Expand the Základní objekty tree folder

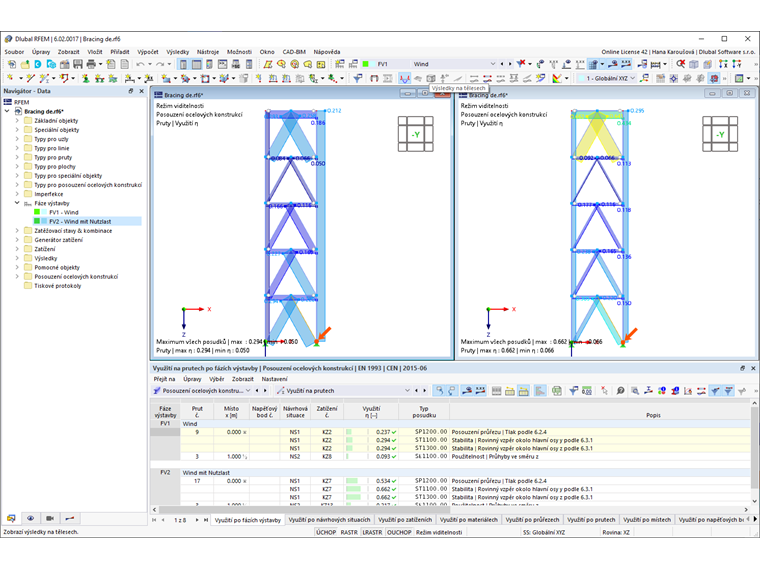coord(17,121)
